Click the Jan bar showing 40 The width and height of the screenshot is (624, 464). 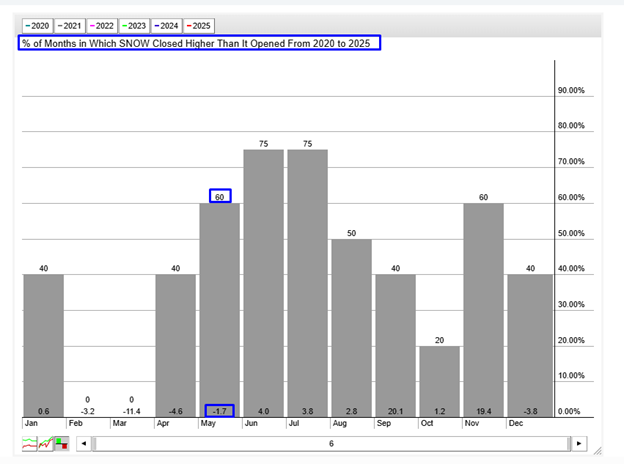(44, 346)
